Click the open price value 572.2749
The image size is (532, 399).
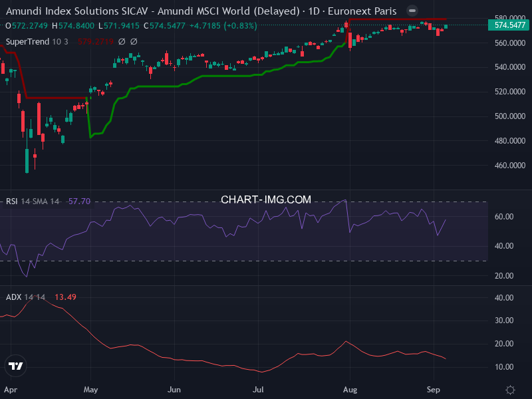click(29, 26)
